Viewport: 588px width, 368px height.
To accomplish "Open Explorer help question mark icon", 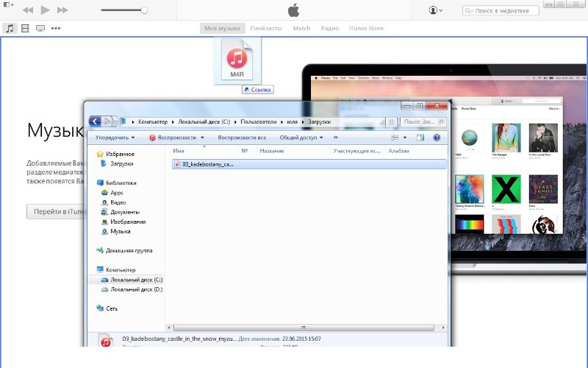I will tap(437, 138).
